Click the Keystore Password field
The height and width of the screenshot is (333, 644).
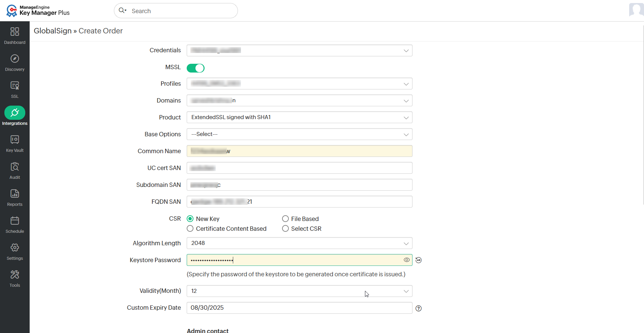300,260
